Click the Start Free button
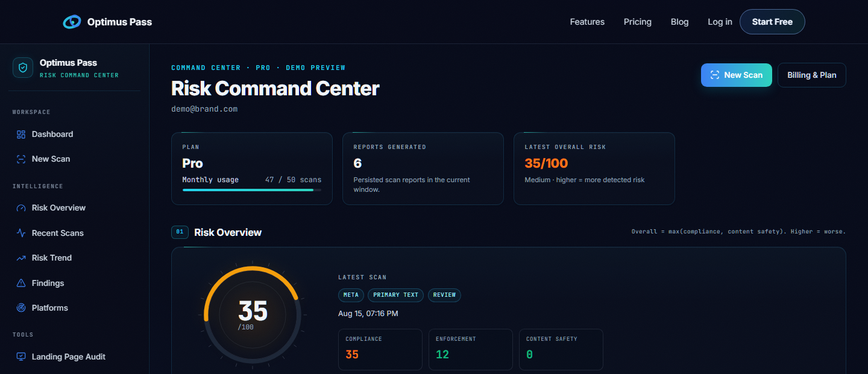 [x=772, y=22]
